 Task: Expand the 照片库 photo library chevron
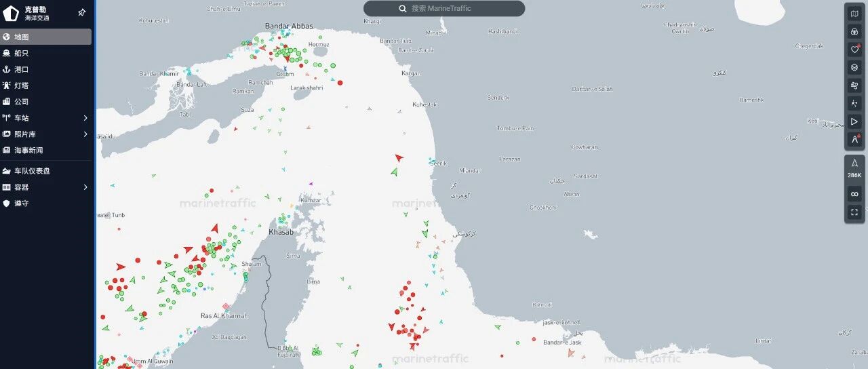point(85,134)
